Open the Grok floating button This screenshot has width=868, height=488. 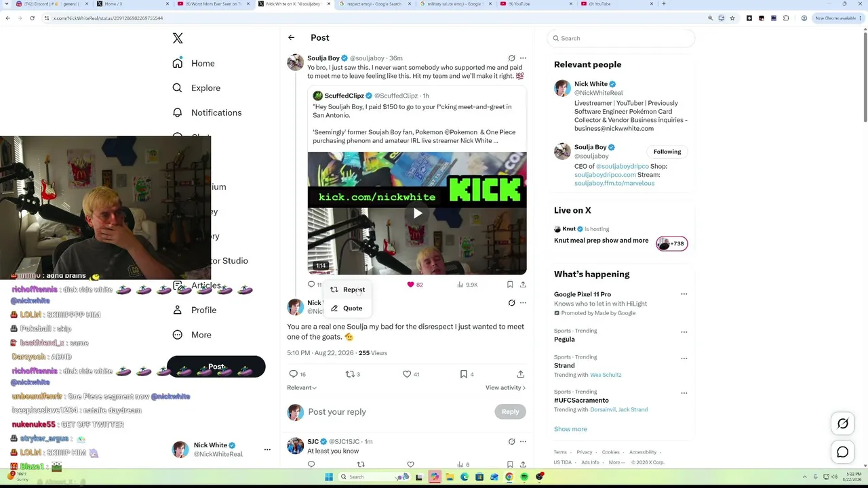(x=843, y=424)
